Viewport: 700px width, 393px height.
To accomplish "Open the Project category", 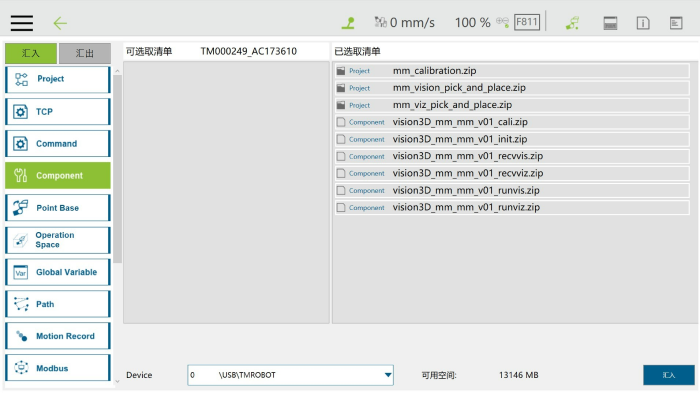I will click(58, 79).
